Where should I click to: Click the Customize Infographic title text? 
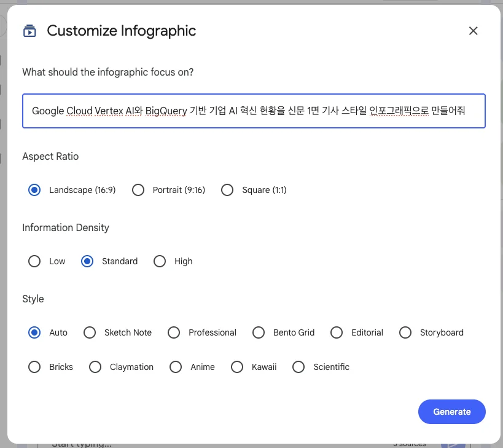[x=121, y=31]
